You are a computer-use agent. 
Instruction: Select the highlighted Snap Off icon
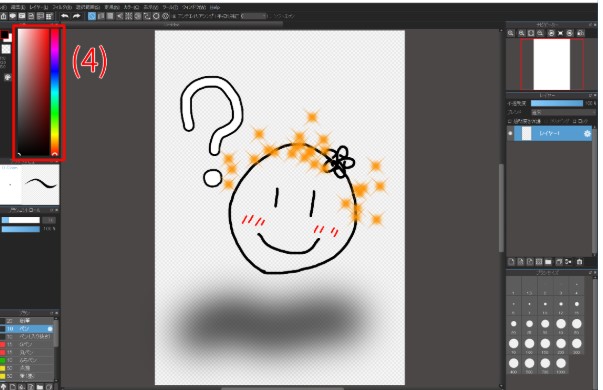point(92,16)
